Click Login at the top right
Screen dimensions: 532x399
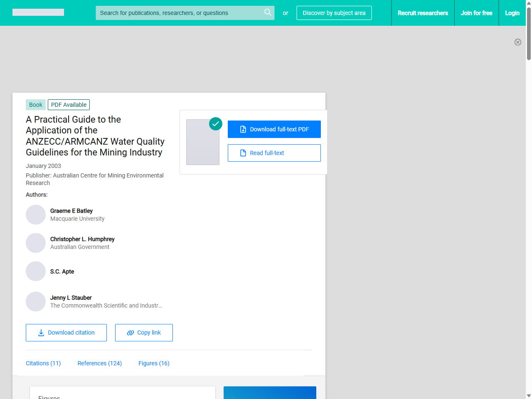(x=512, y=13)
